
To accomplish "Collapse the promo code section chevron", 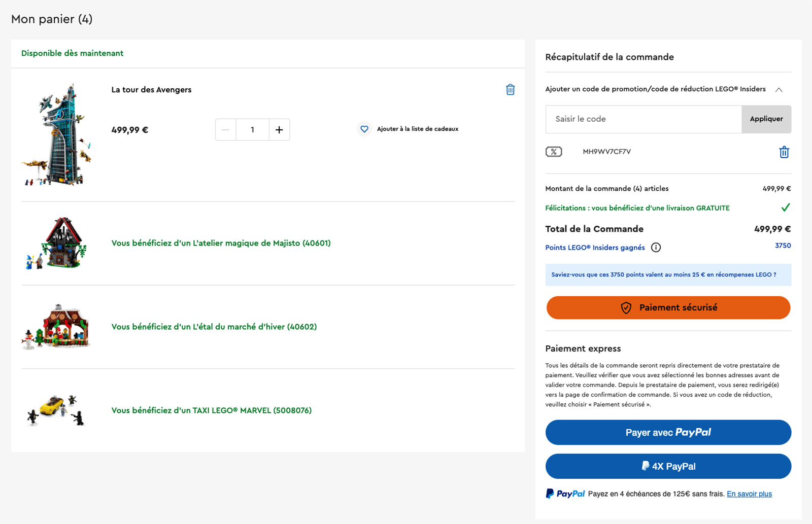I will pos(779,90).
